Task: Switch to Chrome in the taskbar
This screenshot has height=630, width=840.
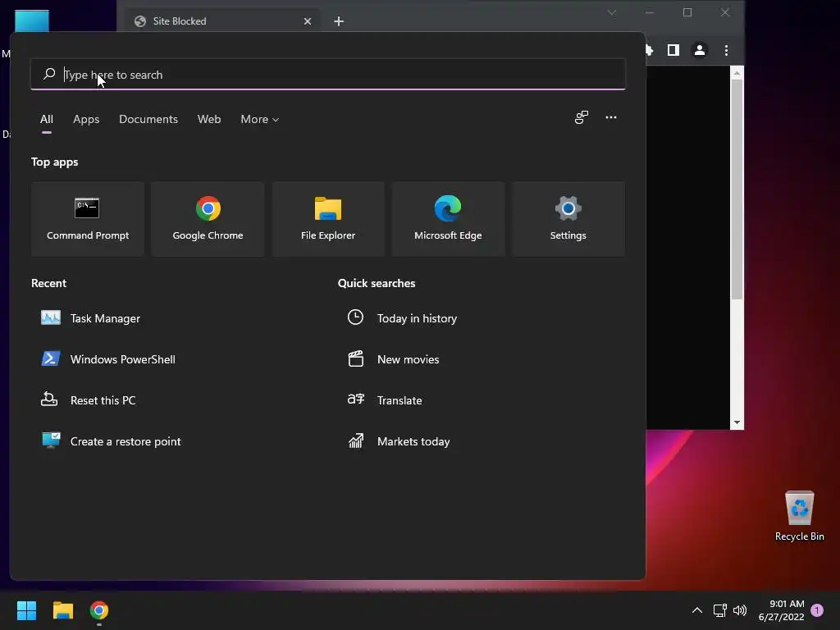Action: [x=99, y=610]
